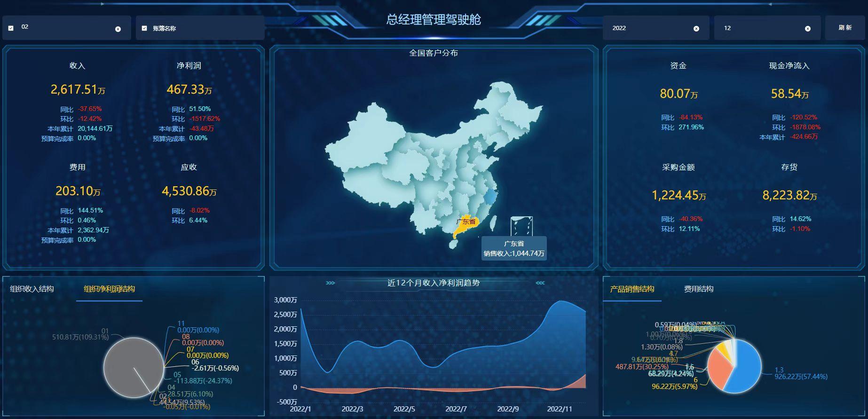Toggle the 账簿名称 checkbox
The width and height of the screenshot is (868, 419).
click(144, 28)
